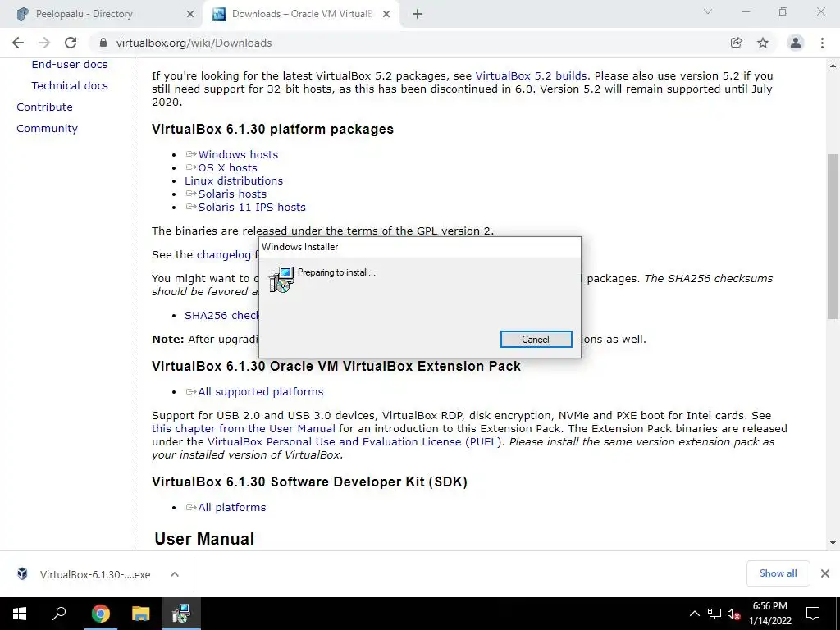The height and width of the screenshot is (630, 840).
Task: Download the OS X hosts package
Action: [228, 167]
